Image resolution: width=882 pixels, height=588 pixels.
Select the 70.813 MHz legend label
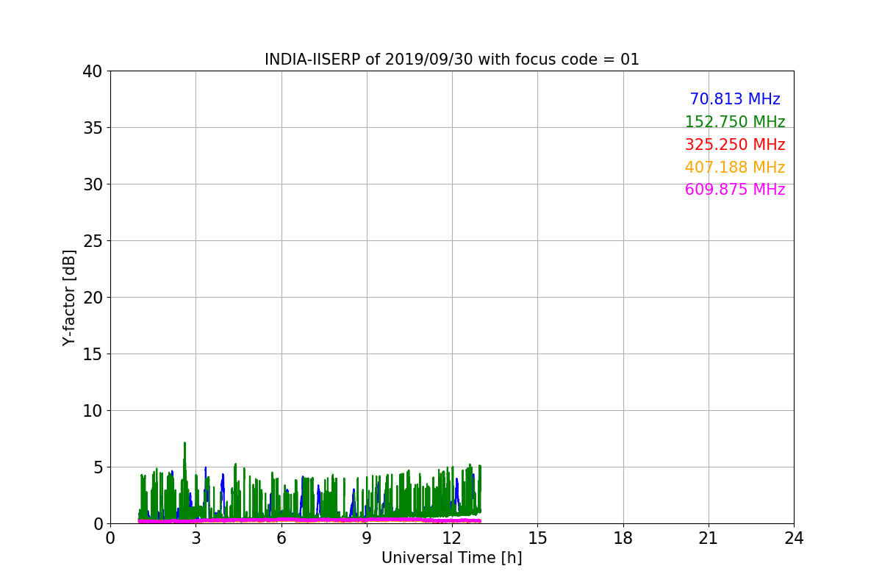pyautogui.click(x=735, y=99)
